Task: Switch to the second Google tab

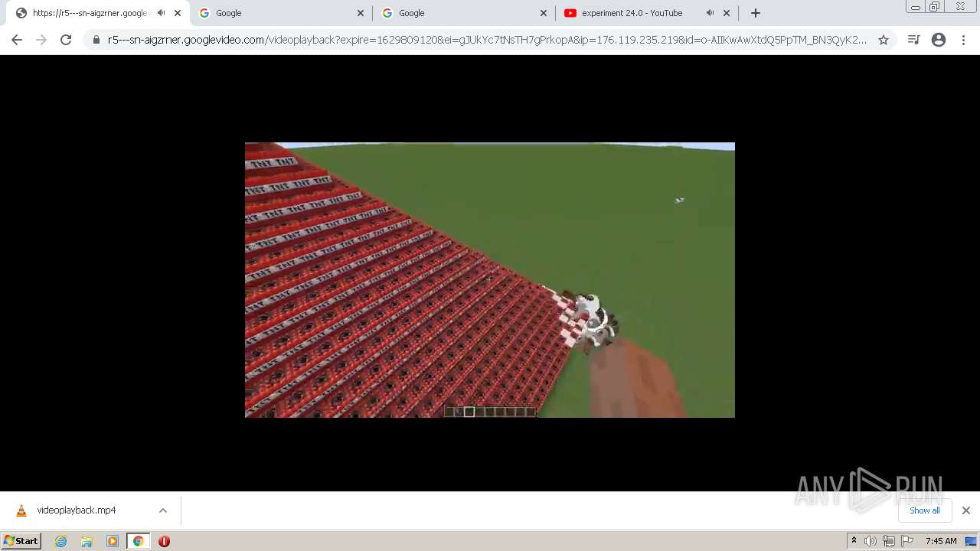Action: [x=464, y=13]
